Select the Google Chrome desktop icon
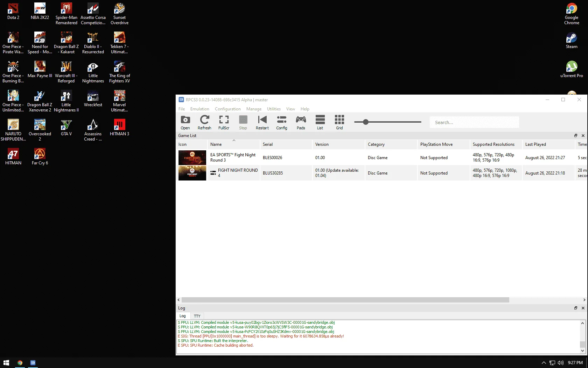Viewport: 588px width, 368px height. tap(572, 14)
